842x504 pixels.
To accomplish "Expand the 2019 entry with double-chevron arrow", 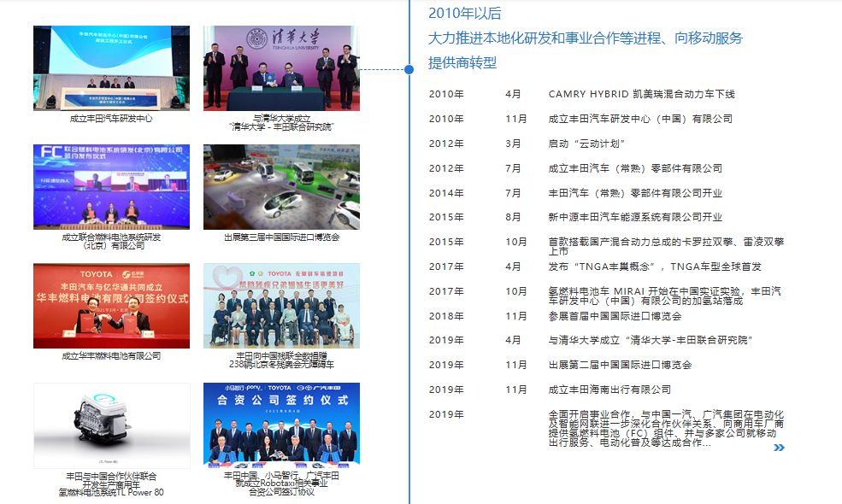I will (x=778, y=447).
